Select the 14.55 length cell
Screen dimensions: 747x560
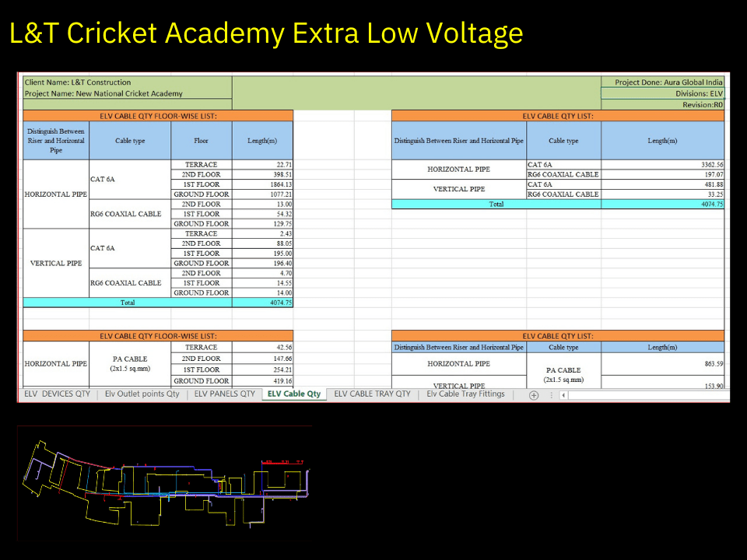tap(262, 283)
